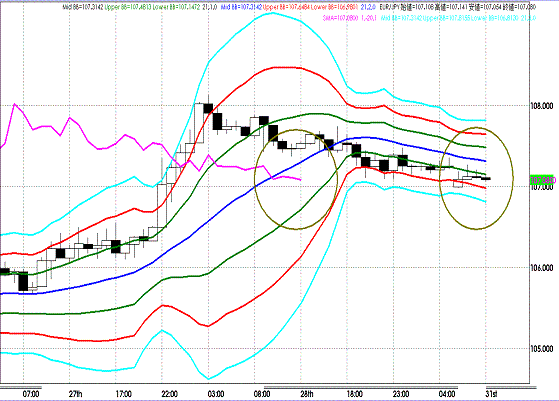Click the red Upper BB legend text

tap(286, 7)
